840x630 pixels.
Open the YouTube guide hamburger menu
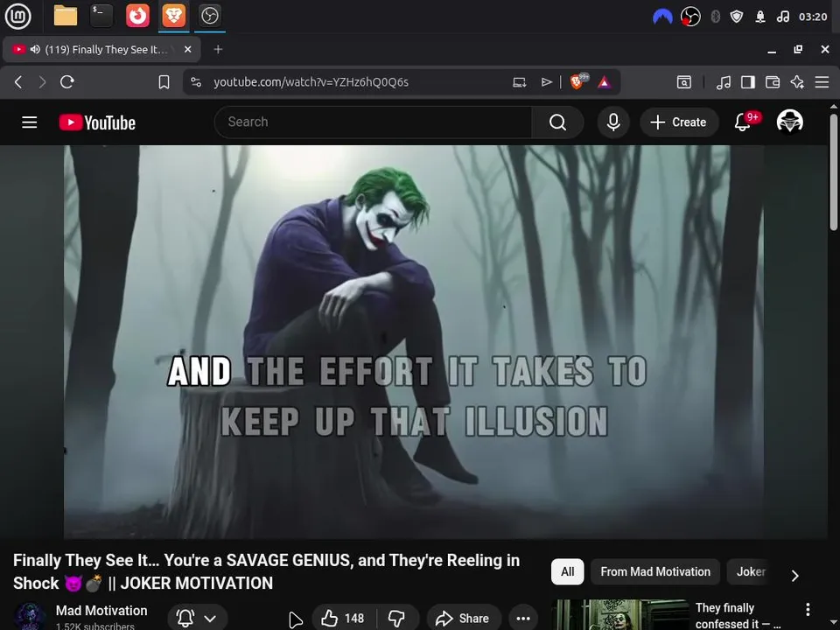click(30, 122)
